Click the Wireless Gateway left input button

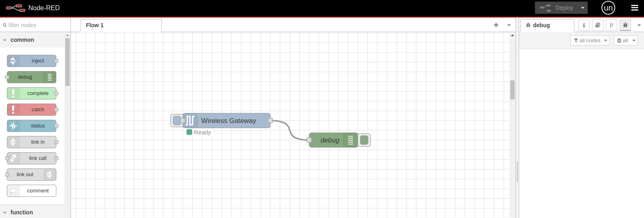[177, 121]
